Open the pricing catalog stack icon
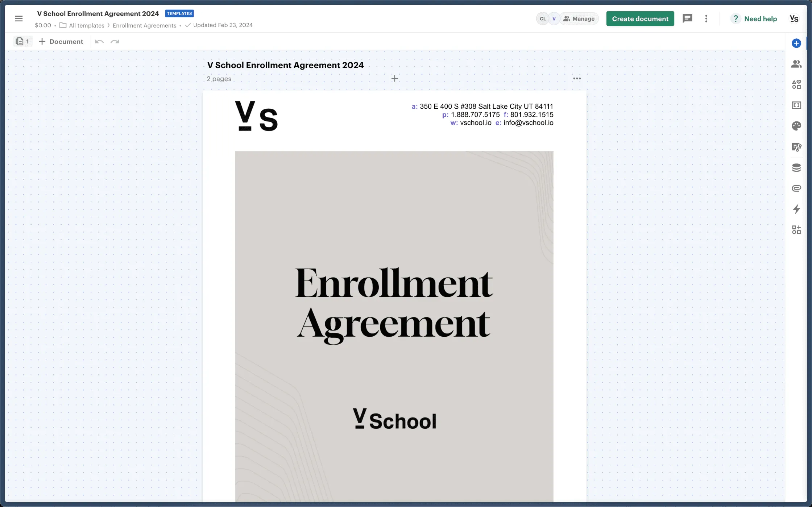Image resolution: width=812 pixels, height=507 pixels. point(796,168)
